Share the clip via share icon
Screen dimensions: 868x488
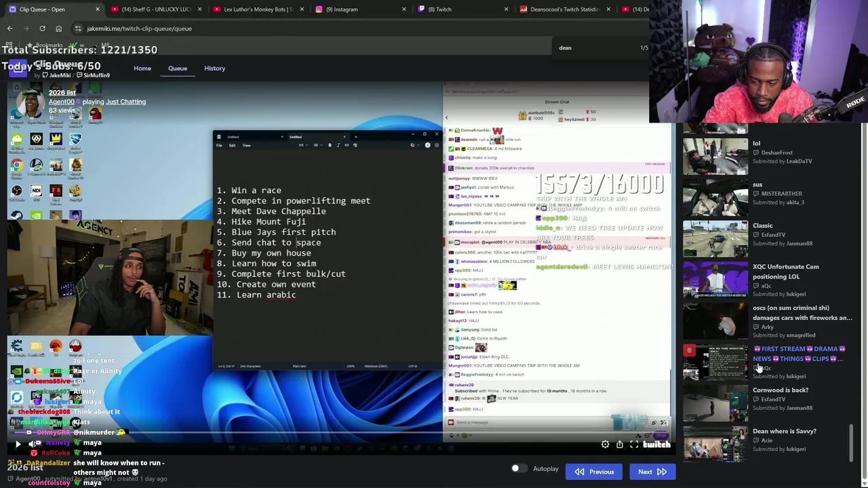620,445
